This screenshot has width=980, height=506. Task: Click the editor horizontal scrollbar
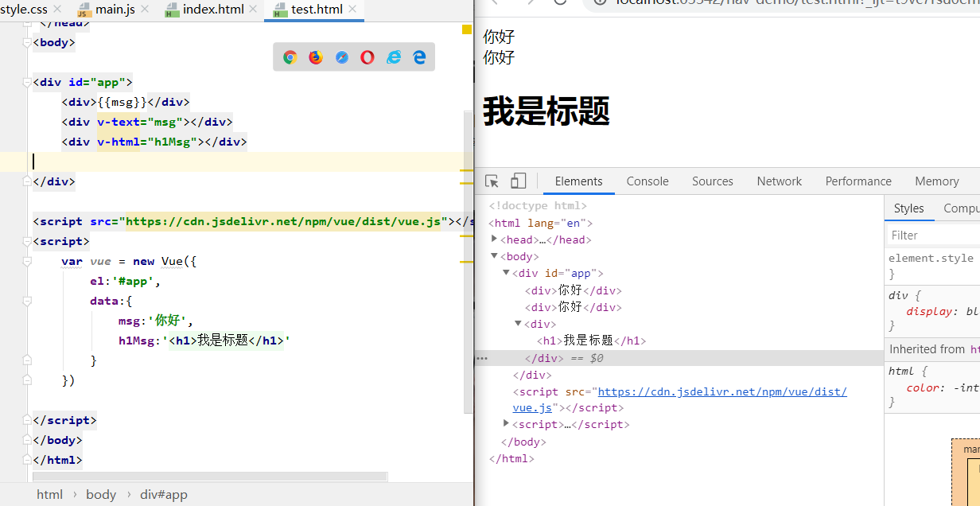[x=211, y=477]
